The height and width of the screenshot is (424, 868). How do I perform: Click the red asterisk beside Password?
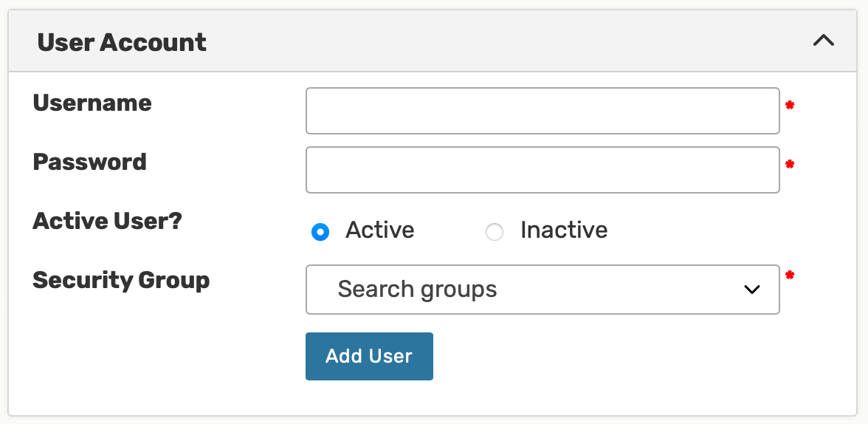790,165
